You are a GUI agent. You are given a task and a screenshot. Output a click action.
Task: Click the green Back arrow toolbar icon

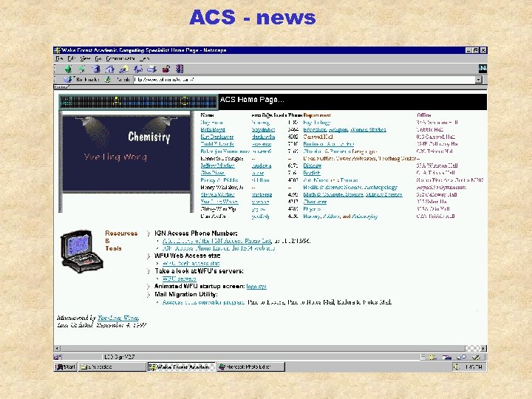(x=68, y=69)
